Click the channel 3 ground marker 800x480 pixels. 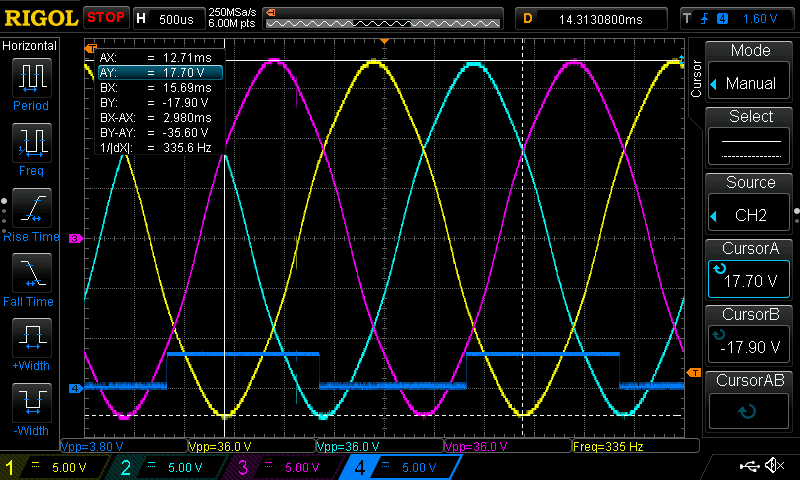76,238
